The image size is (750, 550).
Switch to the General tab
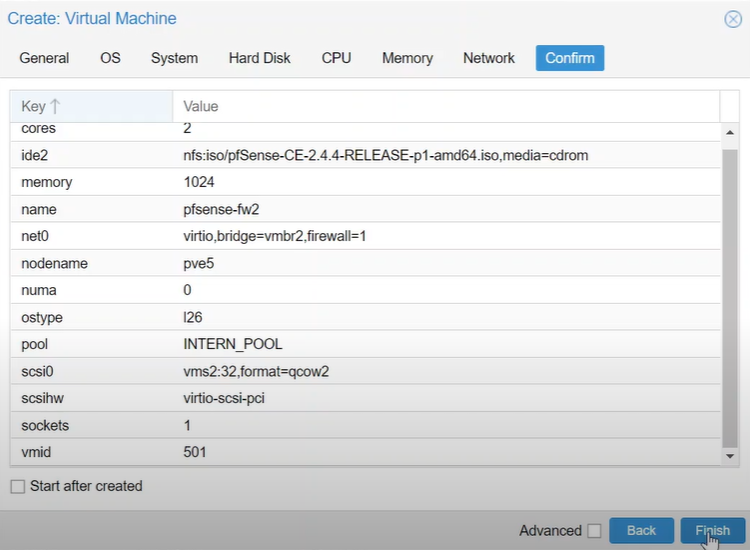point(44,58)
